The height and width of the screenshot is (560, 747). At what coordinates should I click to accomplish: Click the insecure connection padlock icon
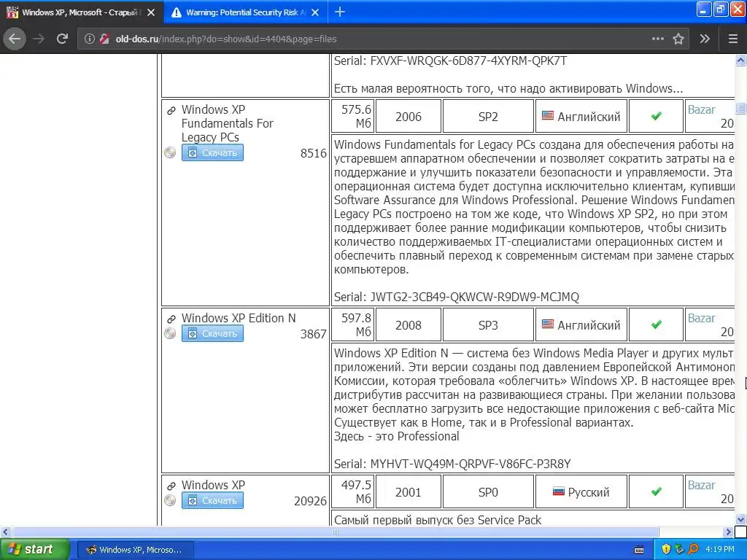(105, 39)
